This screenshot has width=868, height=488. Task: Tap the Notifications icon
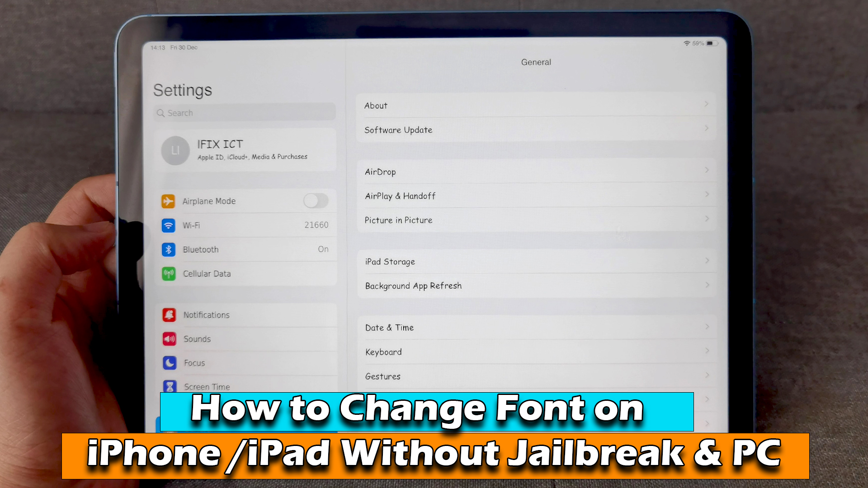pyautogui.click(x=170, y=314)
